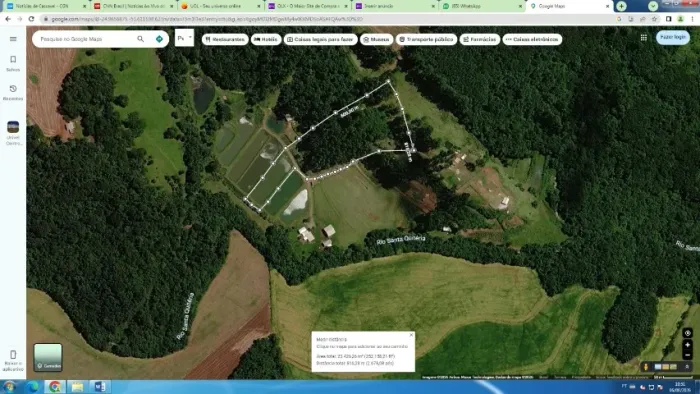This screenshot has width=700, height=394.
Task: Open File Explorer from the taskbar
Action: [77, 387]
